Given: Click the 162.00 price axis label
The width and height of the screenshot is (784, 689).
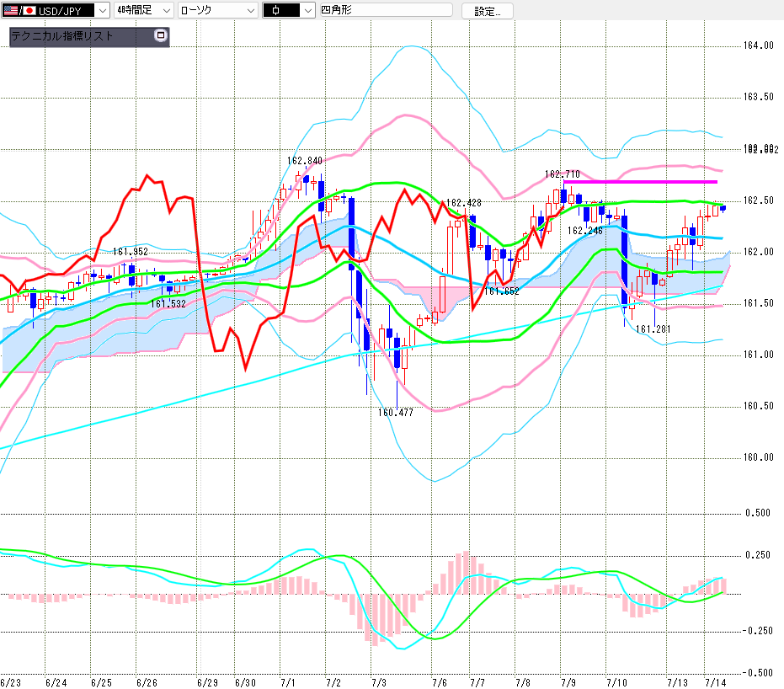Looking at the screenshot, I should tap(758, 252).
